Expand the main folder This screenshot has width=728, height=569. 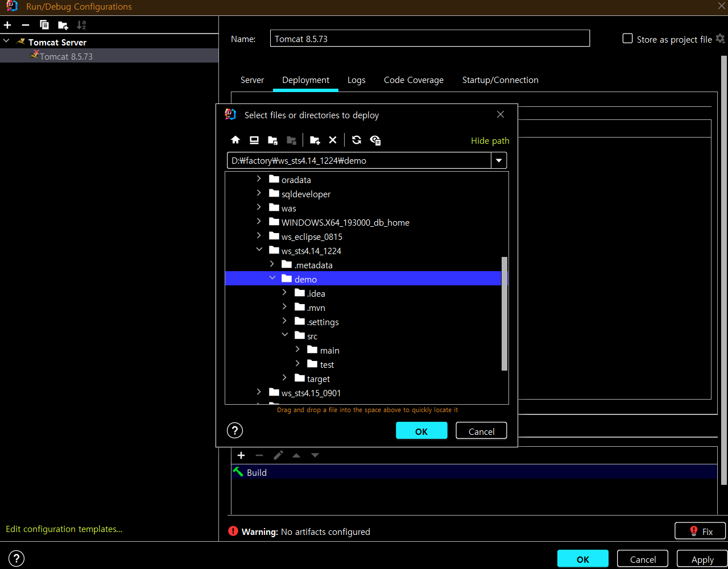pyautogui.click(x=297, y=350)
